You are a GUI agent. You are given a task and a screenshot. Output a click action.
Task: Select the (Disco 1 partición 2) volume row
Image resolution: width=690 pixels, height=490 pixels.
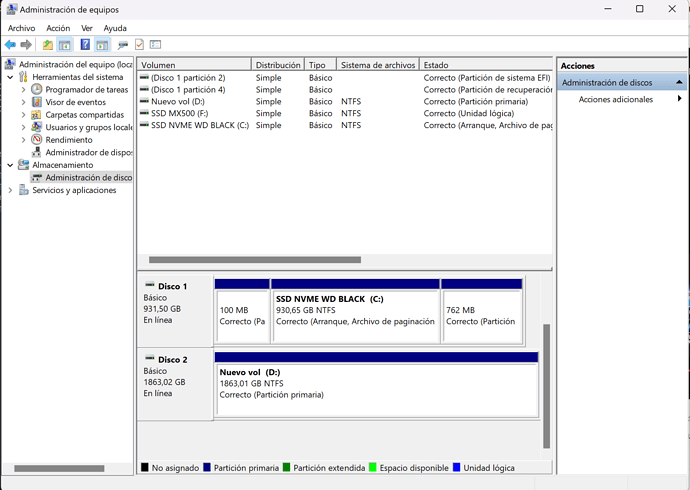pyautogui.click(x=345, y=78)
